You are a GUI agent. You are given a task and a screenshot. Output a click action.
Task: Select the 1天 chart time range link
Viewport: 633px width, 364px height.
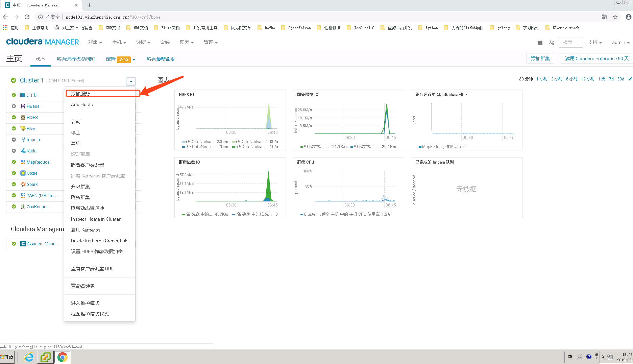pos(602,79)
